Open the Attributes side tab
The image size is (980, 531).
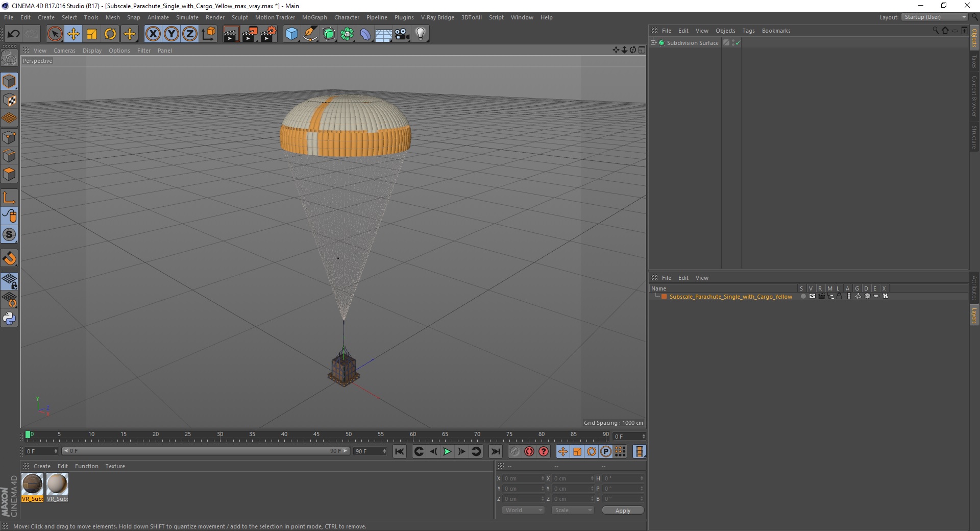point(974,287)
